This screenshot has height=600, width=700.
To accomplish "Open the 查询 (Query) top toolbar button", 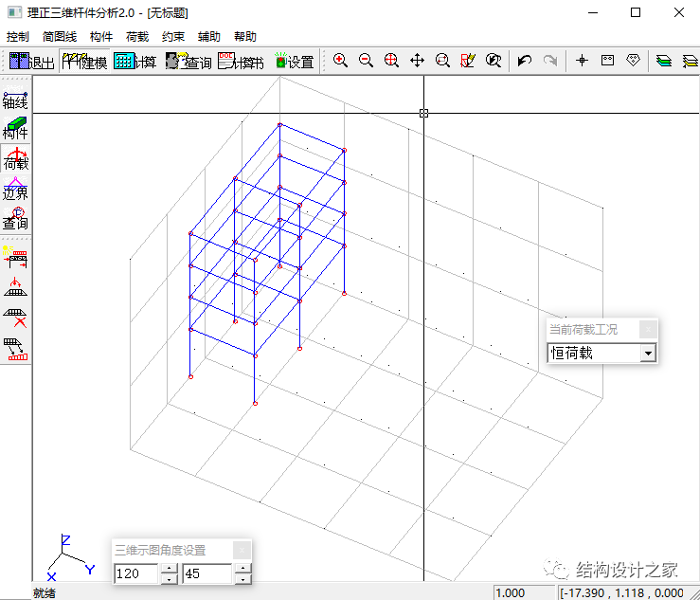I will (188, 61).
